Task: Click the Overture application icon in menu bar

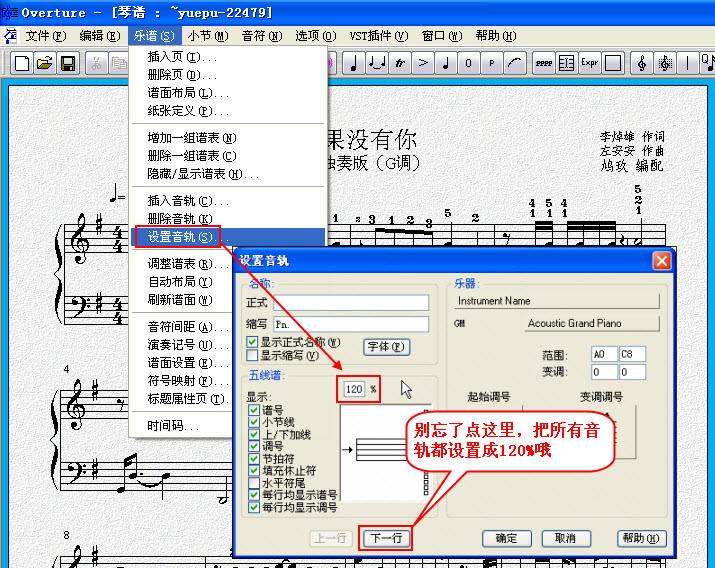Action: (10, 36)
